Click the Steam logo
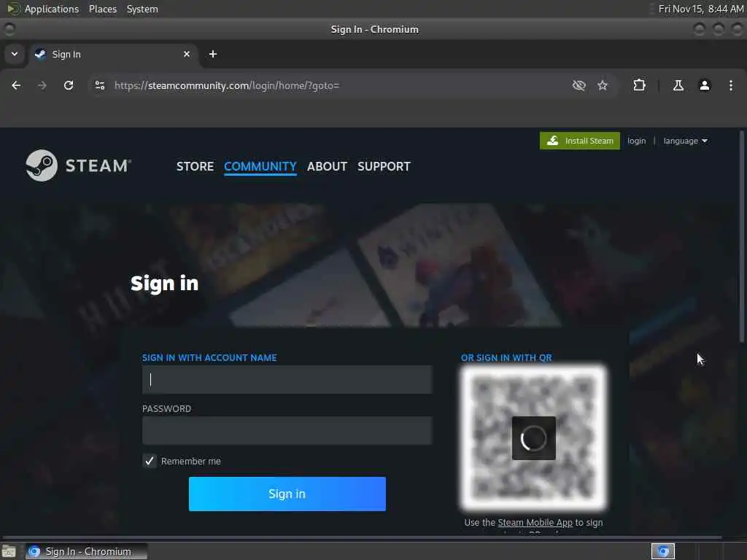The image size is (747, 560). click(x=79, y=166)
